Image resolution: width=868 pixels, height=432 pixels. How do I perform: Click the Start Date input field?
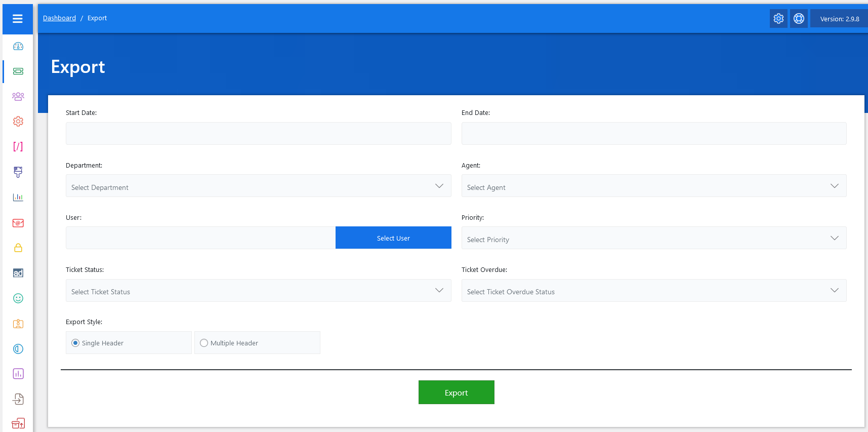pos(258,134)
